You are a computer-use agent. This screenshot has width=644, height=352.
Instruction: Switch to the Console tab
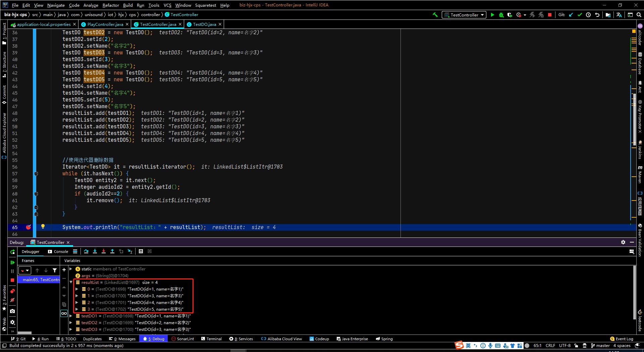[x=58, y=252]
